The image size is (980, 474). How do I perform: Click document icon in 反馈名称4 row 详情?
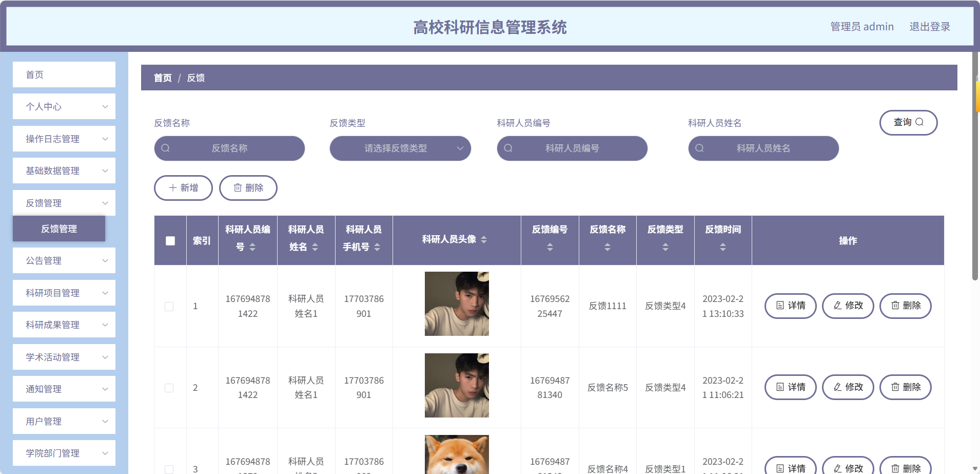(x=780, y=468)
